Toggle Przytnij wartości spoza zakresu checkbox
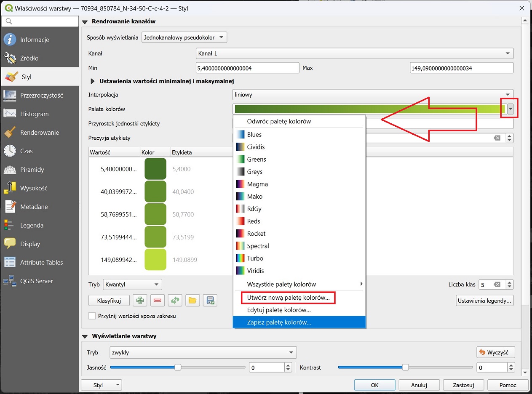 [92, 316]
